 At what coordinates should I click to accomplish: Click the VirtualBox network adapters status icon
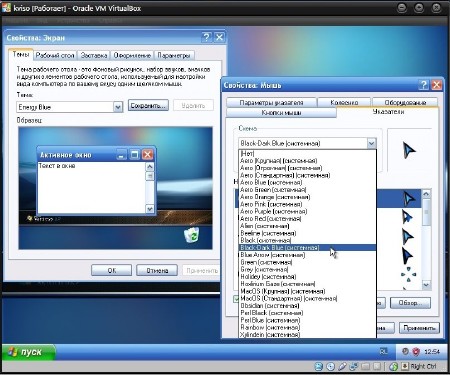click(354, 366)
